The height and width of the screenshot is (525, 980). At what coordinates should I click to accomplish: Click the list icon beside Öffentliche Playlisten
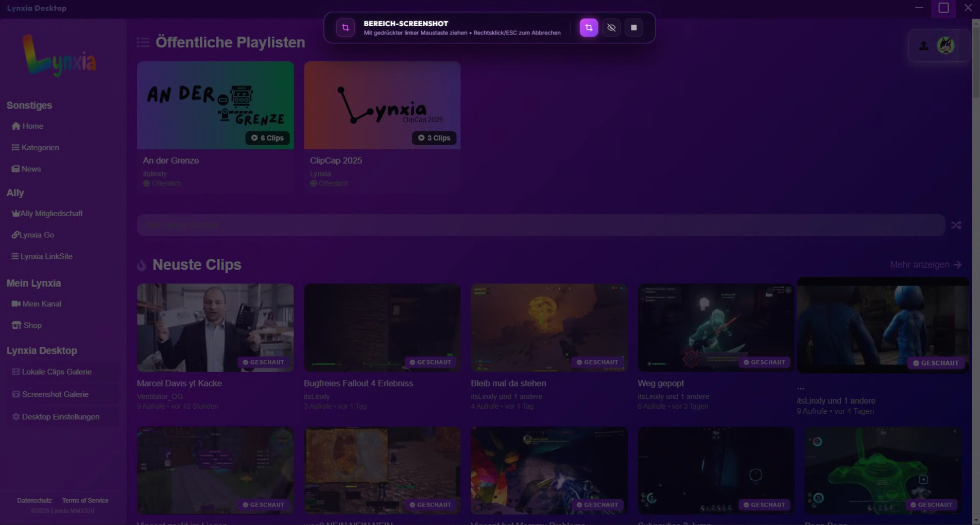(x=143, y=42)
